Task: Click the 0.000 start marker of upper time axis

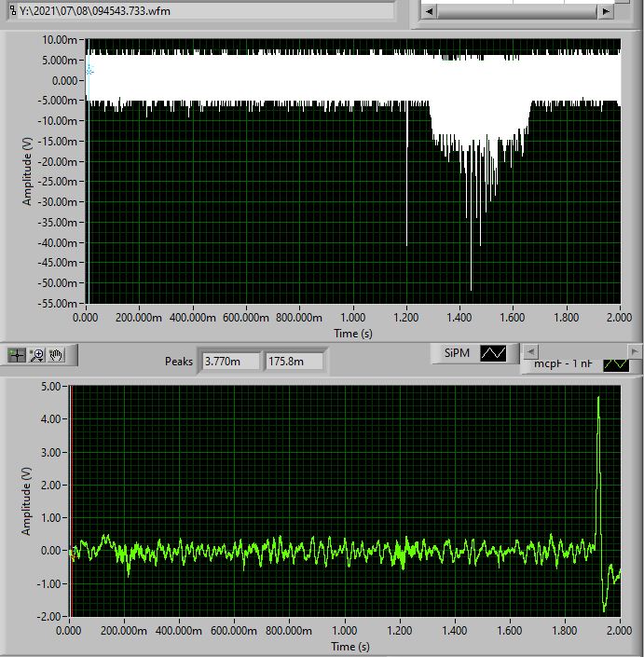Action: 86,317
